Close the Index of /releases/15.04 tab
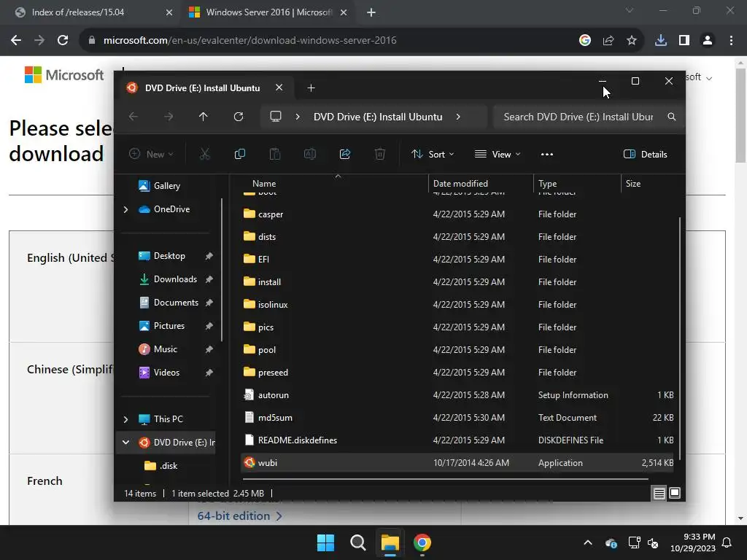This screenshot has height=560, width=747. 169,12
